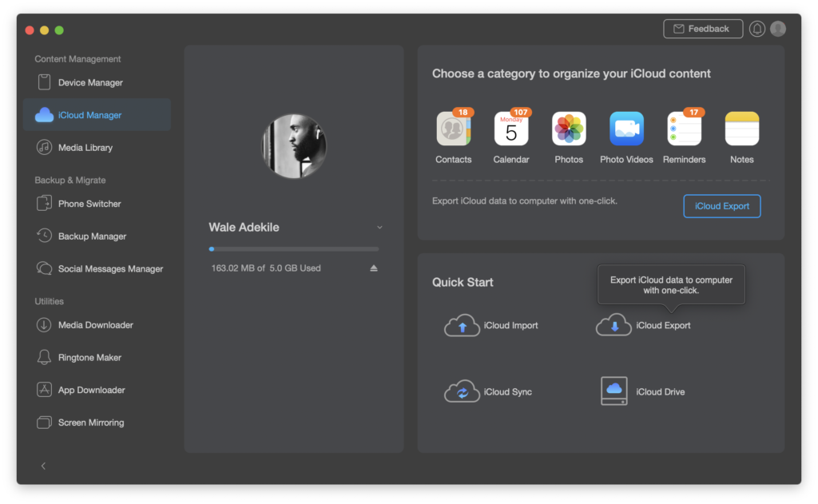818x504 pixels.
Task: Expand the Wale Adekile account dropdown
Action: (379, 228)
